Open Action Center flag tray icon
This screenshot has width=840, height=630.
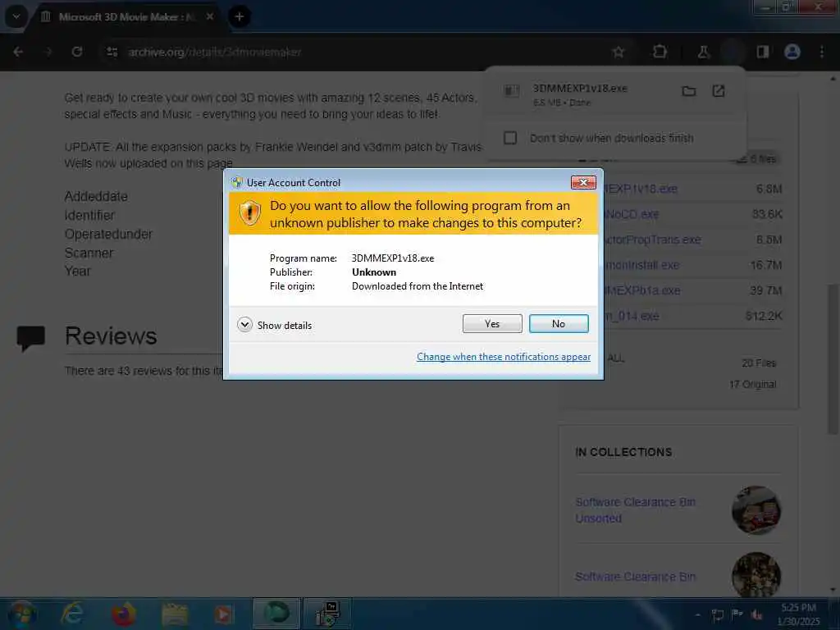[x=737, y=614]
